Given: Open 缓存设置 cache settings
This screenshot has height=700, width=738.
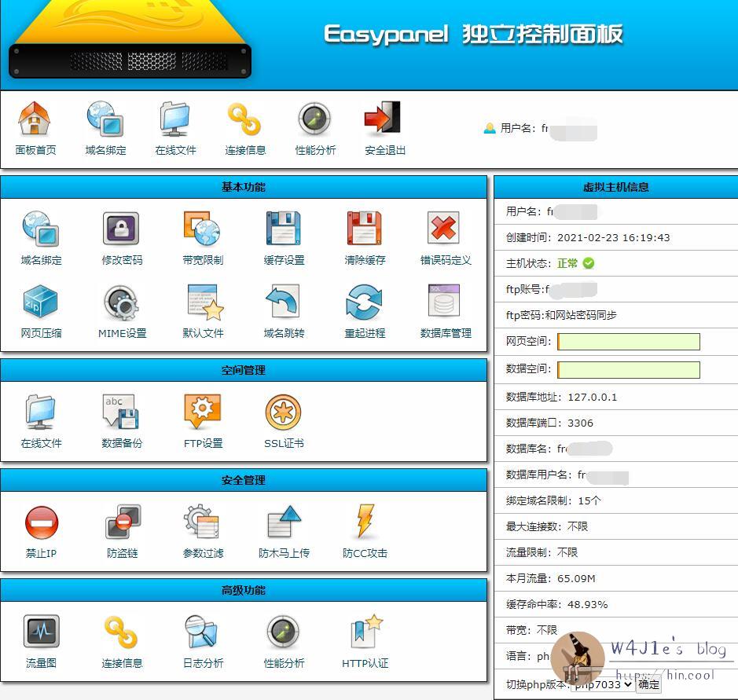Looking at the screenshot, I should pos(284,229).
